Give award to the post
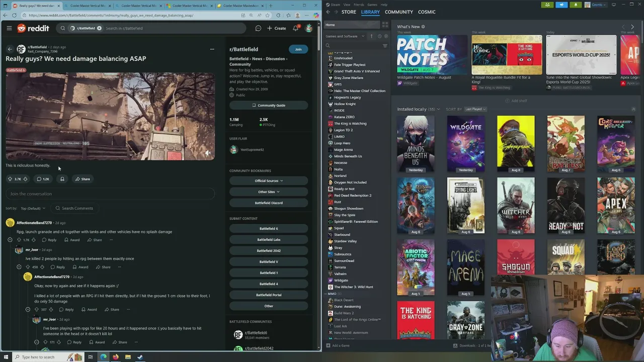The width and height of the screenshot is (644, 362). 62,179
